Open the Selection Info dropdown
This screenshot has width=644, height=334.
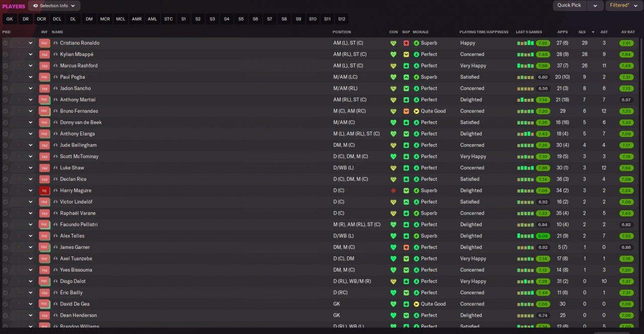(54, 6)
